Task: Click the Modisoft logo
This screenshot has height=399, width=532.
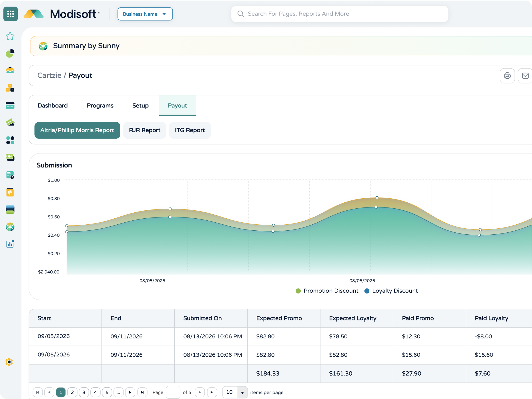Action: (x=62, y=14)
